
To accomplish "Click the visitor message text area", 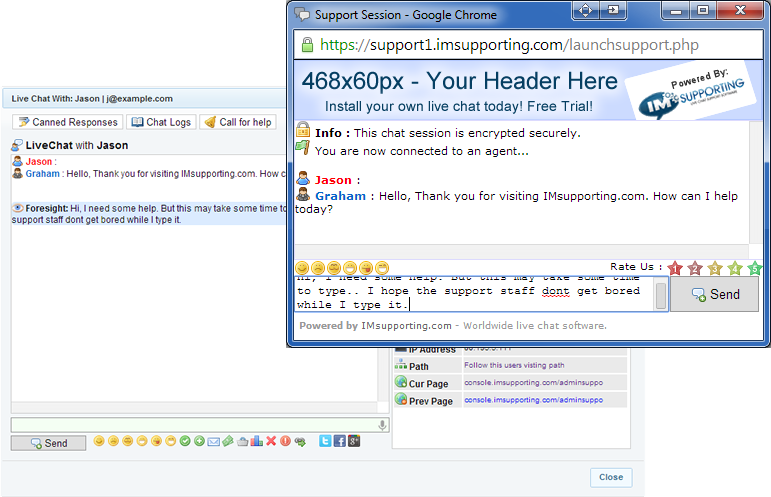I will (x=474, y=293).
